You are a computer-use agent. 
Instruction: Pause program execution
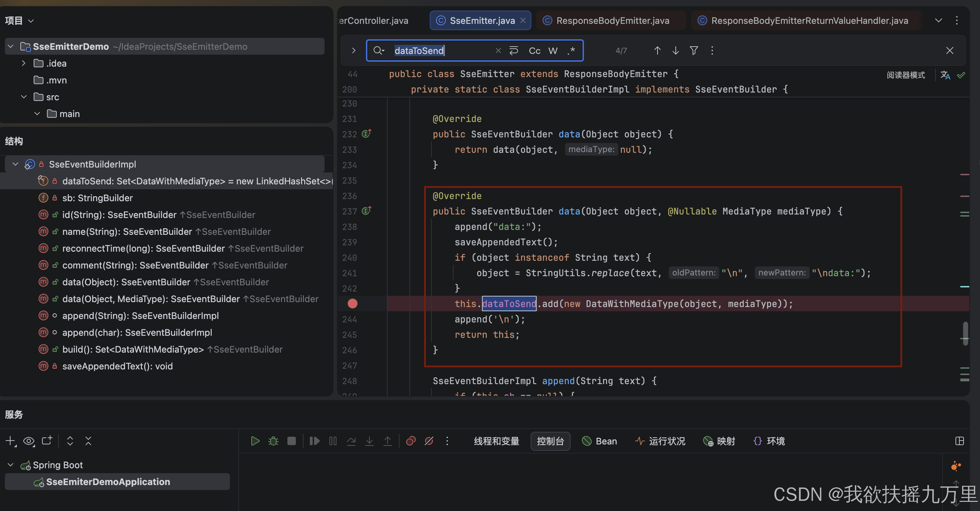tap(333, 441)
